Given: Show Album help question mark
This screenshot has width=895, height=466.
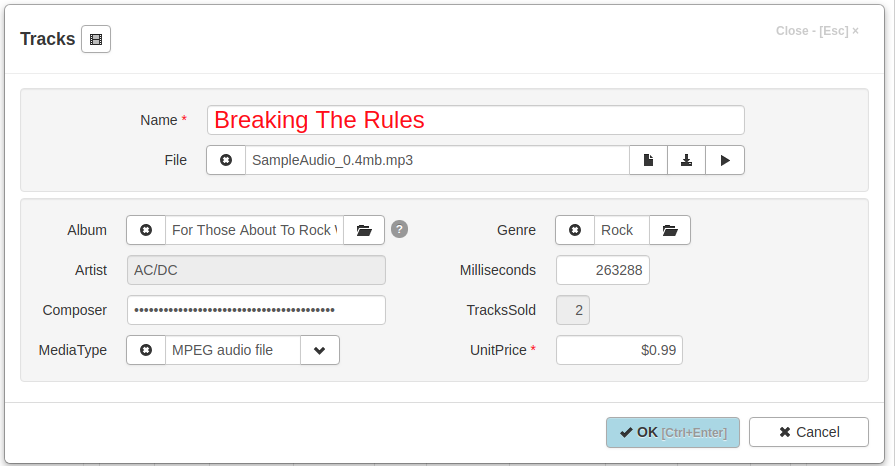Looking at the screenshot, I should point(400,229).
